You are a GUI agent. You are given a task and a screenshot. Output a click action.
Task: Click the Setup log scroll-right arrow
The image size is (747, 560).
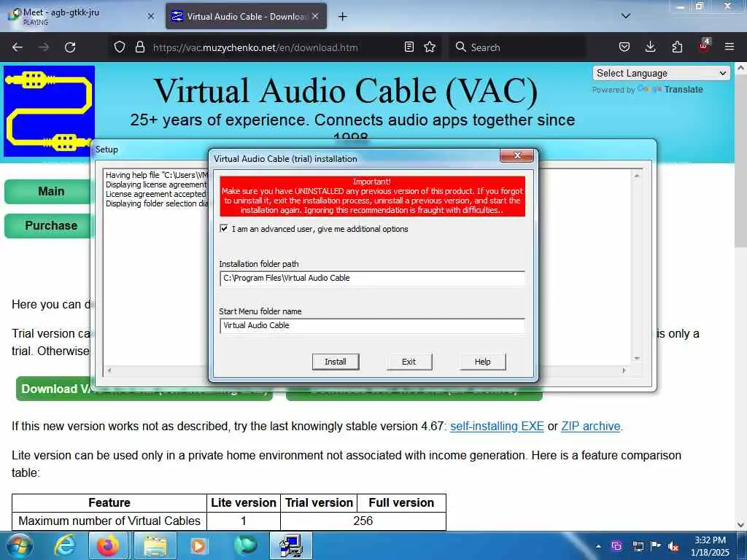click(624, 370)
